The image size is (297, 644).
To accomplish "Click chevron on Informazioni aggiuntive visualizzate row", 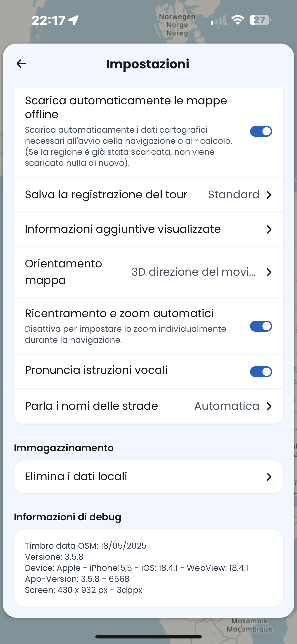I will [269, 229].
